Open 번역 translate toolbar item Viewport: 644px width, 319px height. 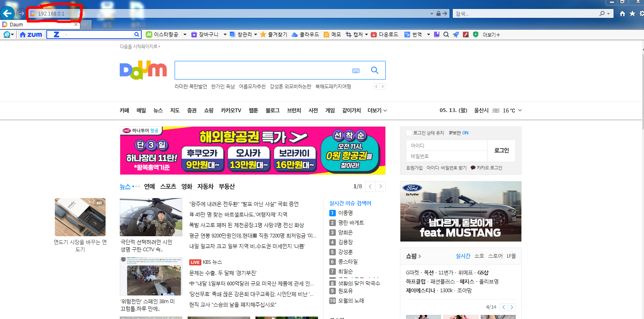coord(413,34)
